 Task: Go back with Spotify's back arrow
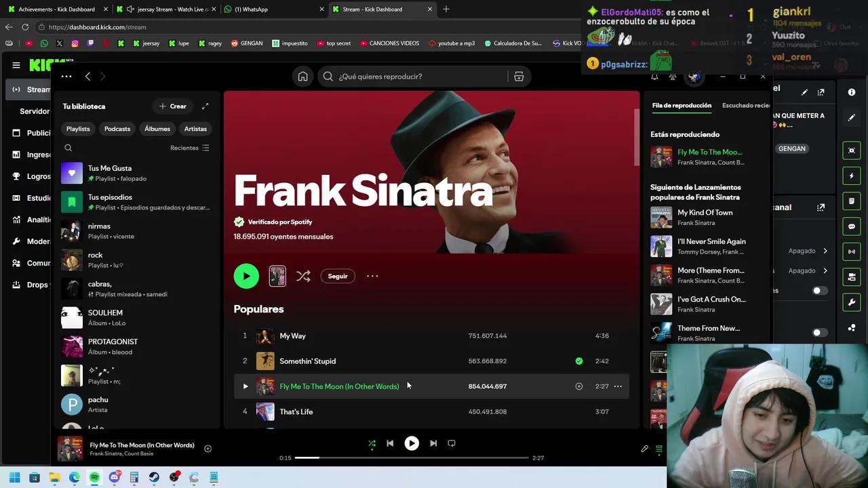(x=87, y=77)
